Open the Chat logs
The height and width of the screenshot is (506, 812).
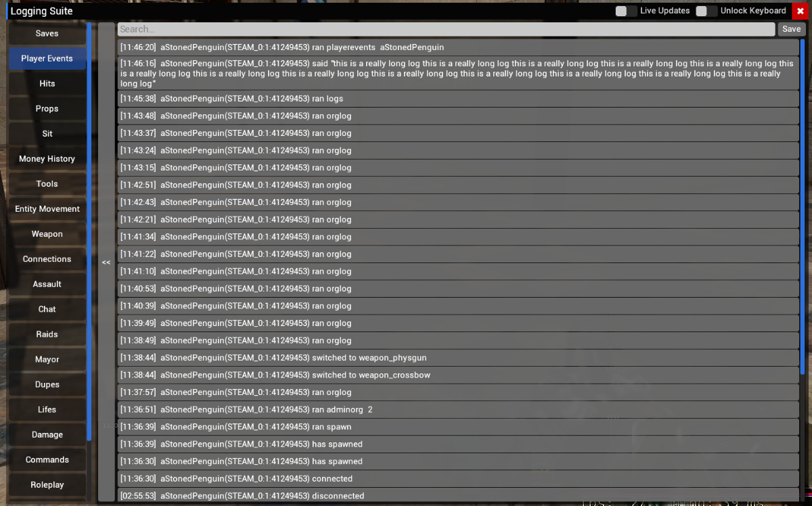47,308
